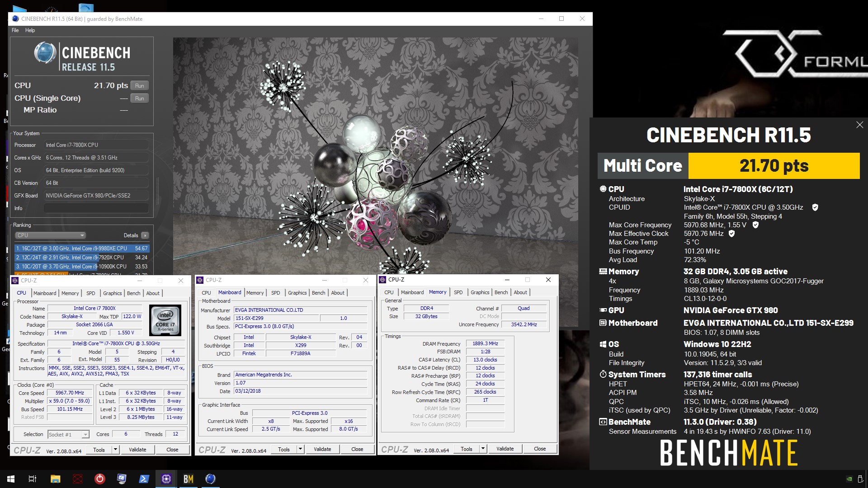
Task: Run the CPU Single Core benchmark
Action: tap(140, 99)
